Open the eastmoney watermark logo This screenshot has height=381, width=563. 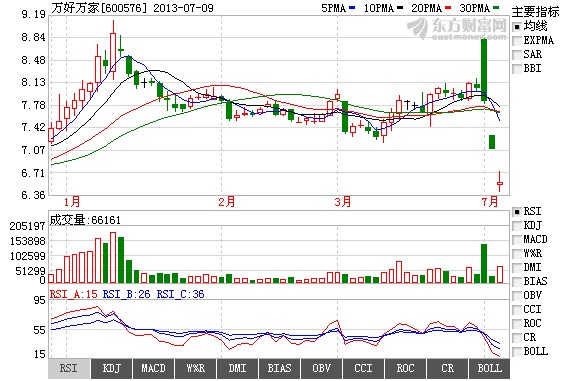(x=457, y=28)
